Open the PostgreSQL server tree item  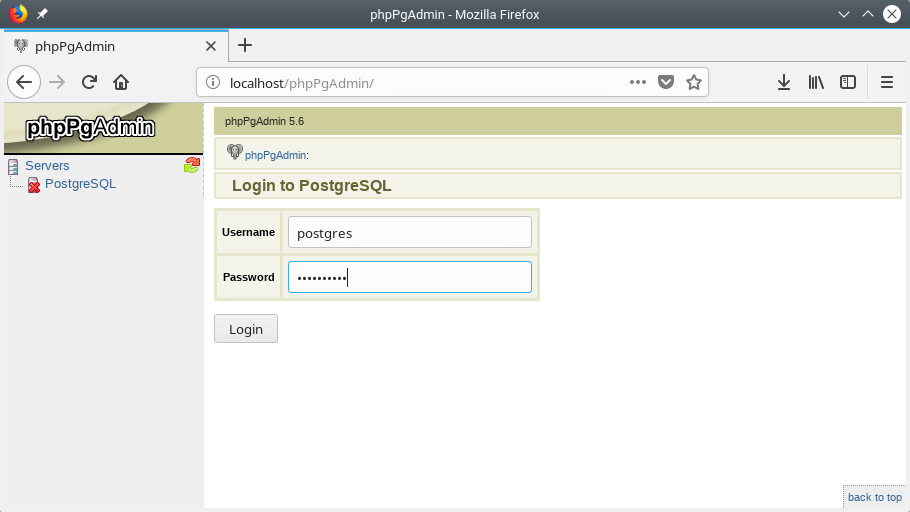coord(80,184)
